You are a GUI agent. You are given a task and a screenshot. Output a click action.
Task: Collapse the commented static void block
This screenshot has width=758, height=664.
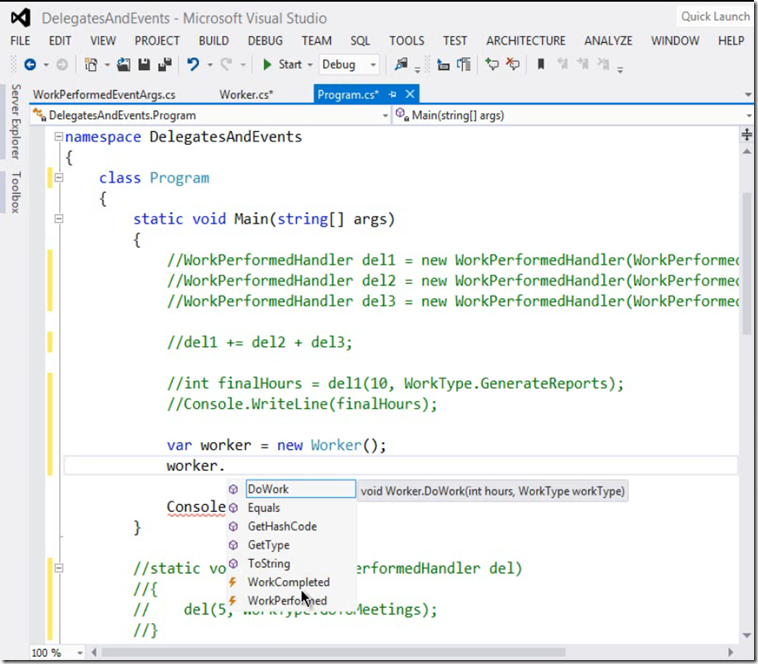58,568
